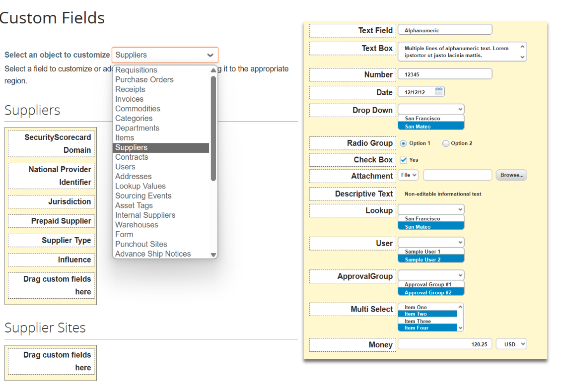Image resolution: width=561 pixels, height=392 pixels.
Task: Click the Money amount input showing 120.25
Action: [444, 343]
